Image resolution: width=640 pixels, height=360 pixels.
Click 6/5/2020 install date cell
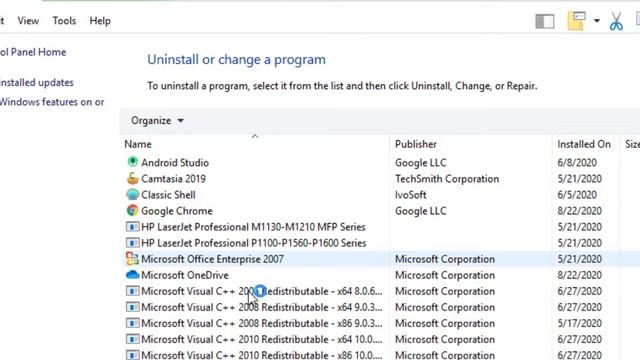coord(577,195)
